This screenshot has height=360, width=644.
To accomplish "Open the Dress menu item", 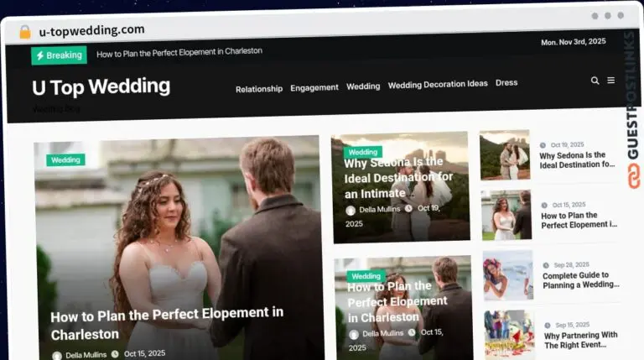I will (506, 82).
